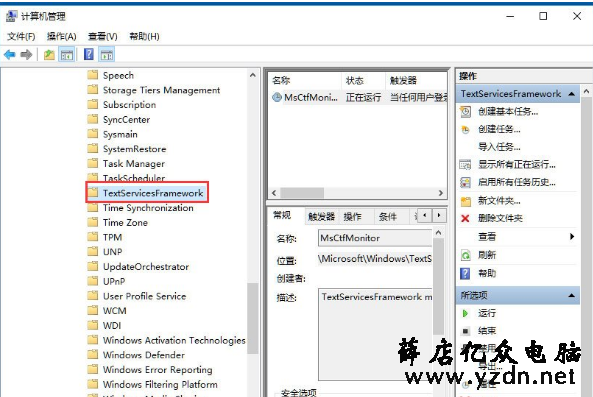Select the TextServicesFramework tree folder
593x397 pixels.
tap(153, 193)
